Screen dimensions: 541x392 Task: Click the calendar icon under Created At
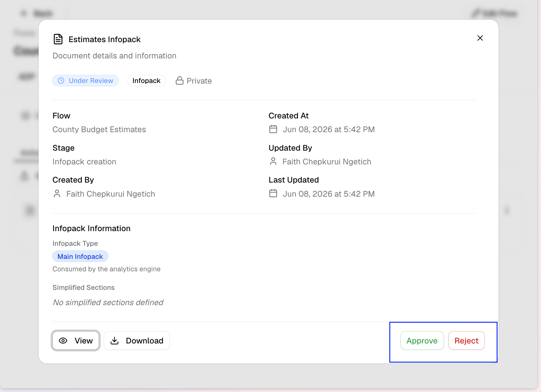[273, 129]
